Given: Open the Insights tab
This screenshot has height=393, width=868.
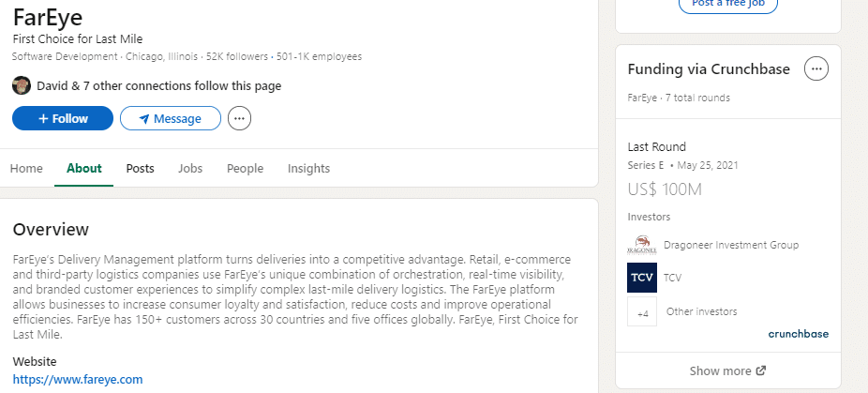Looking at the screenshot, I should 308,169.
